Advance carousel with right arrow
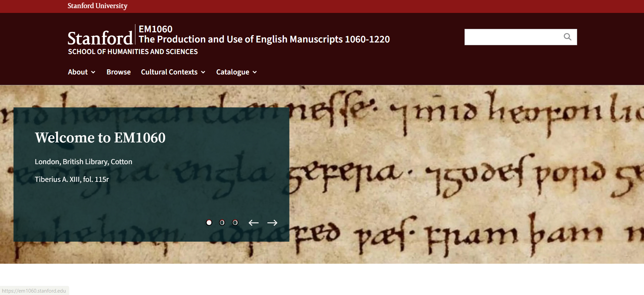Image resolution: width=644 pixels, height=295 pixels. pos(272,223)
